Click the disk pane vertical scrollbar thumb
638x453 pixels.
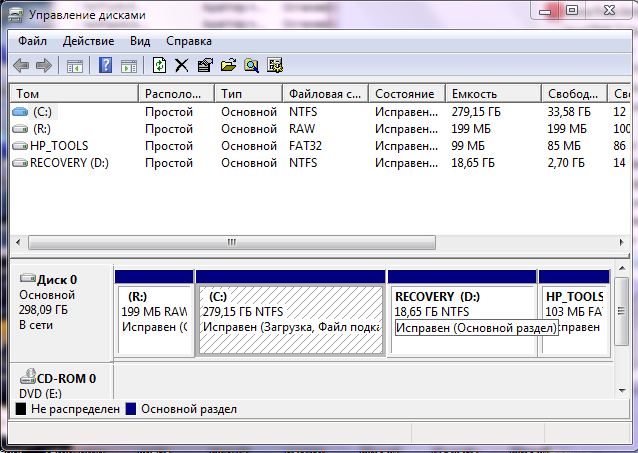(x=621, y=311)
